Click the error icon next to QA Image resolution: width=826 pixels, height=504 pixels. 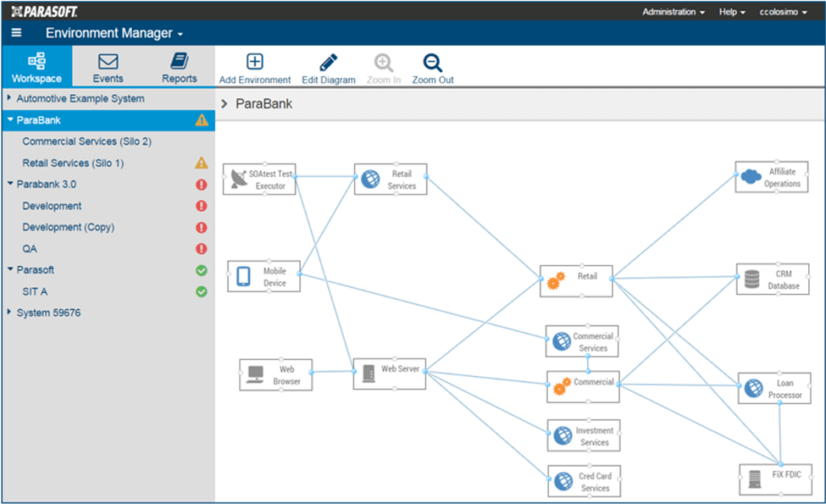pyautogui.click(x=201, y=248)
